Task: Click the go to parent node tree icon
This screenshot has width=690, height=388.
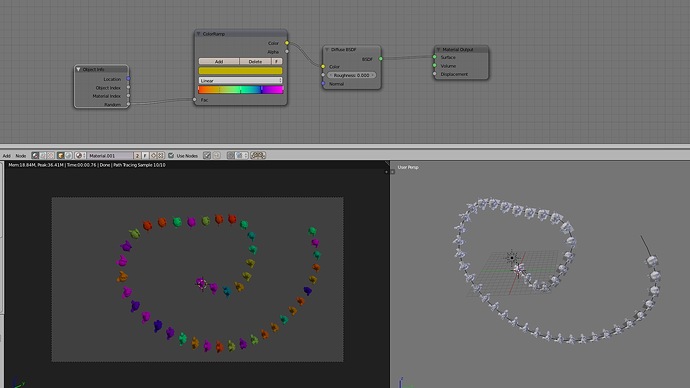Action: [x=217, y=155]
